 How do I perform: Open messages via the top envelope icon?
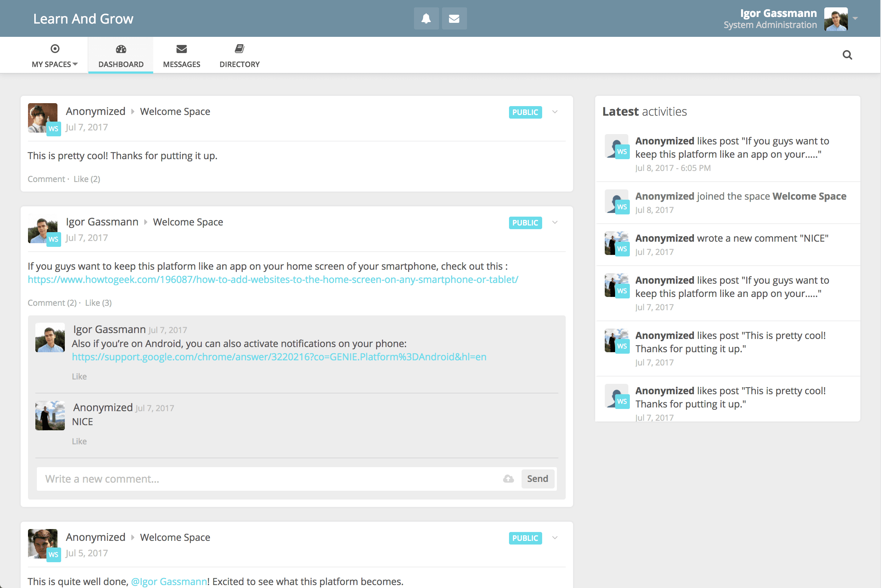point(454,18)
